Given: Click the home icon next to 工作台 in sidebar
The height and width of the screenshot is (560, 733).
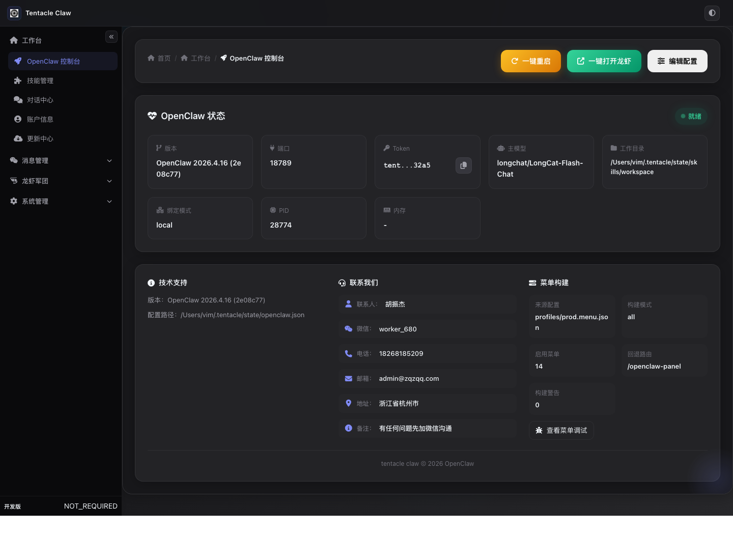Looking at the screenshot, I should pyautogui.click(x=14, y=40).
